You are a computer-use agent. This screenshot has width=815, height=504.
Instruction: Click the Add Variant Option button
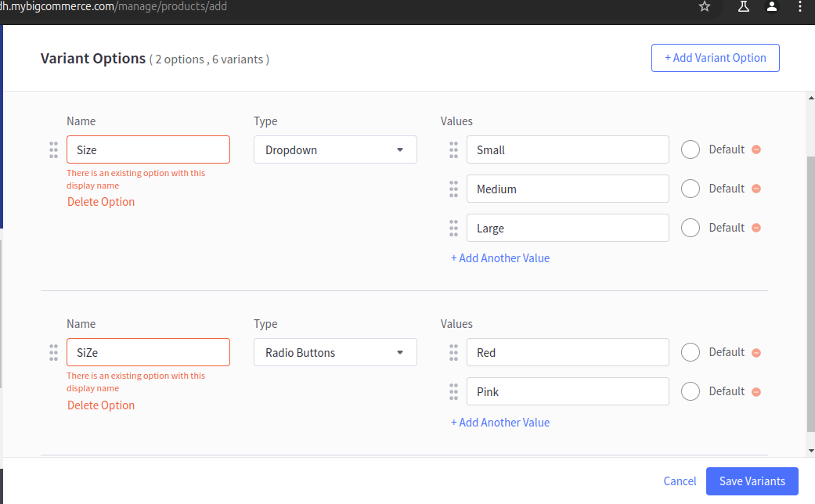tap(715, 58)
